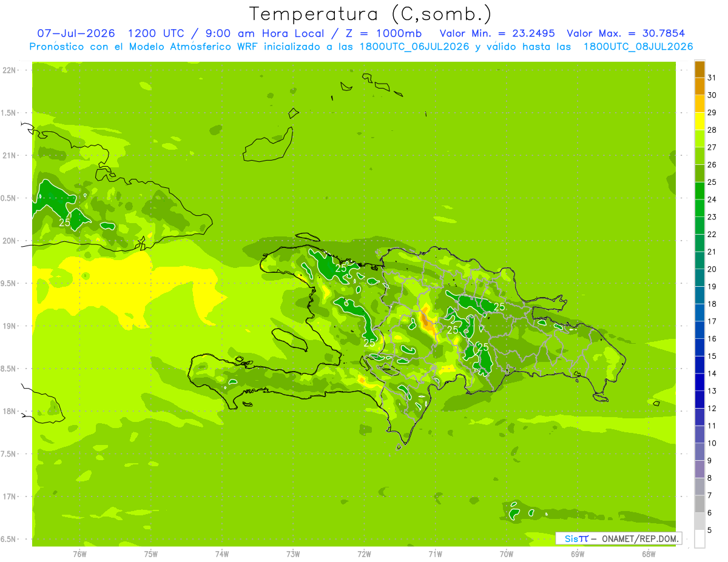The image size is (728, 562).
Task: Click the title "Temperatura (C,somb.)"
Action: click(x=370, y=14)
